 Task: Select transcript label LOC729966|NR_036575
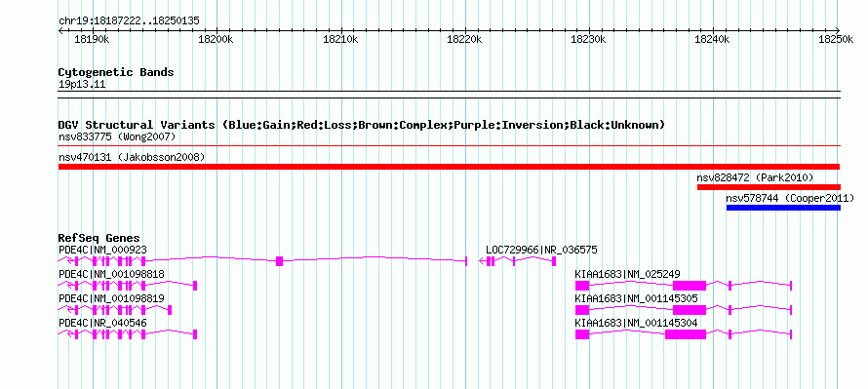tap(541, 251)
